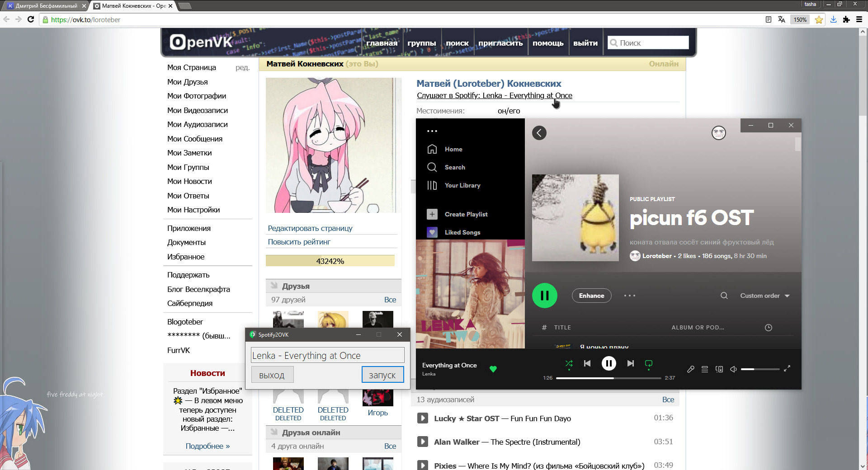Click пригласить in the OpenVK header

pyautogui.click(x=500, y=43)
